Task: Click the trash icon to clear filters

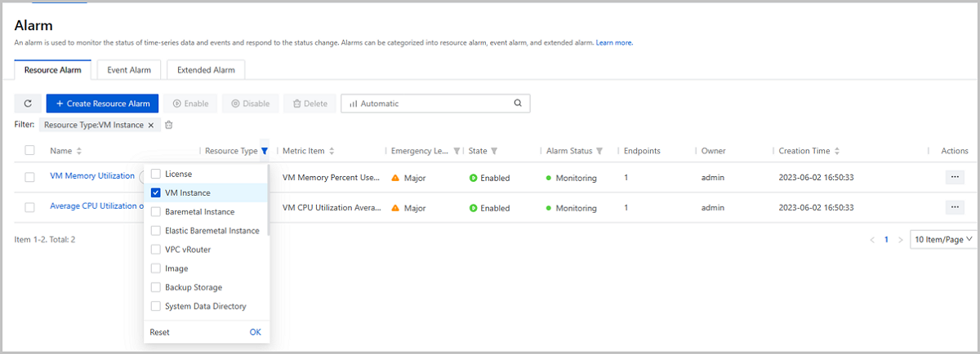Action: (x=169, y=125)
